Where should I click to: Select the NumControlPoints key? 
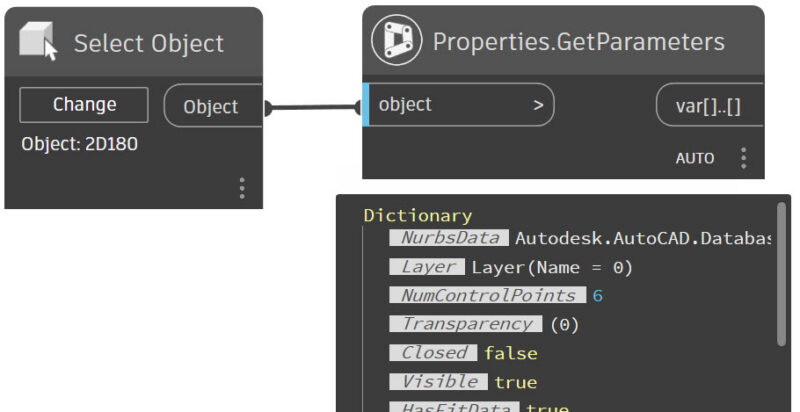488,295
